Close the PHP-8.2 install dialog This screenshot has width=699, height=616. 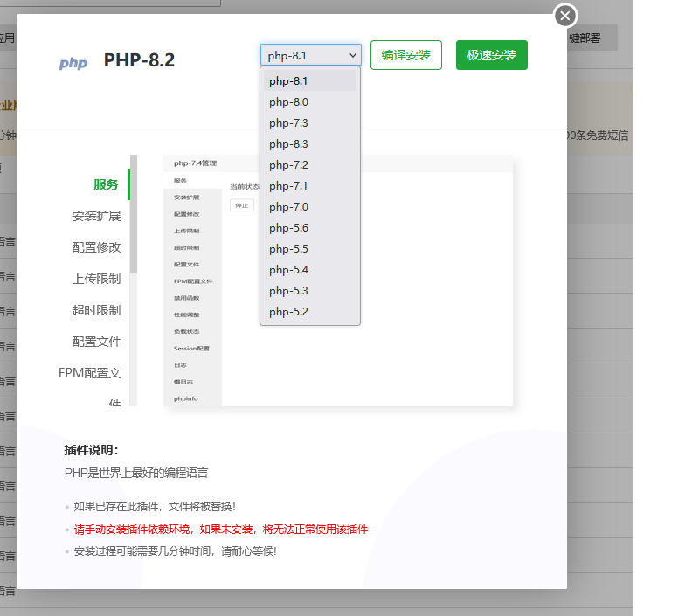click(x=565, y=16)
